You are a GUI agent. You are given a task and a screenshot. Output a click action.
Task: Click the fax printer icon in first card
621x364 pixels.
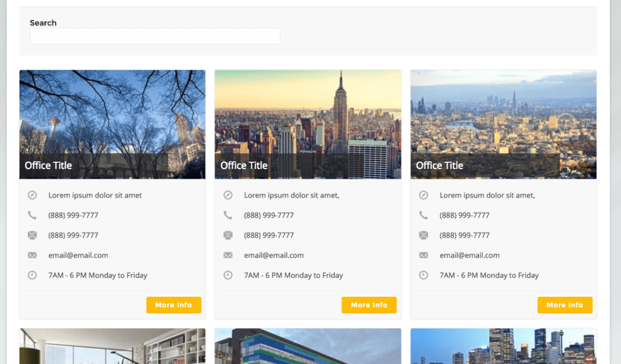click(x=32, y=235)
